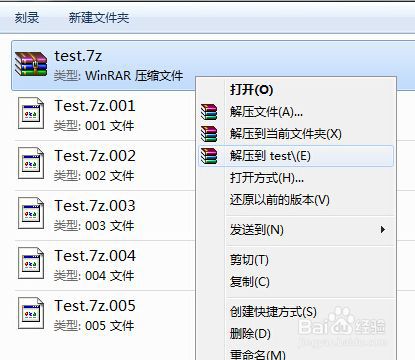Click the 类型: 001 文件 description
415x360 pixels.
pyautogui.click(x=94, y=126)
